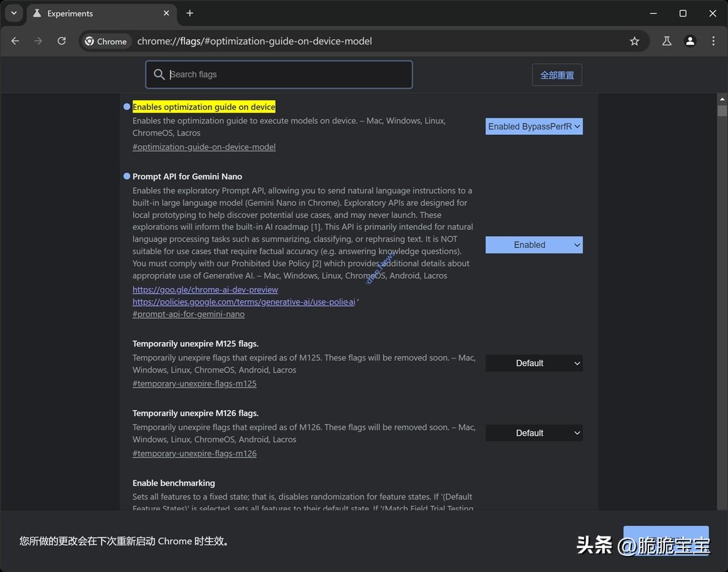This screenshot has width=728, height=572.
Task: Click the page scrollbar thumb
Action: pos(722,110)
